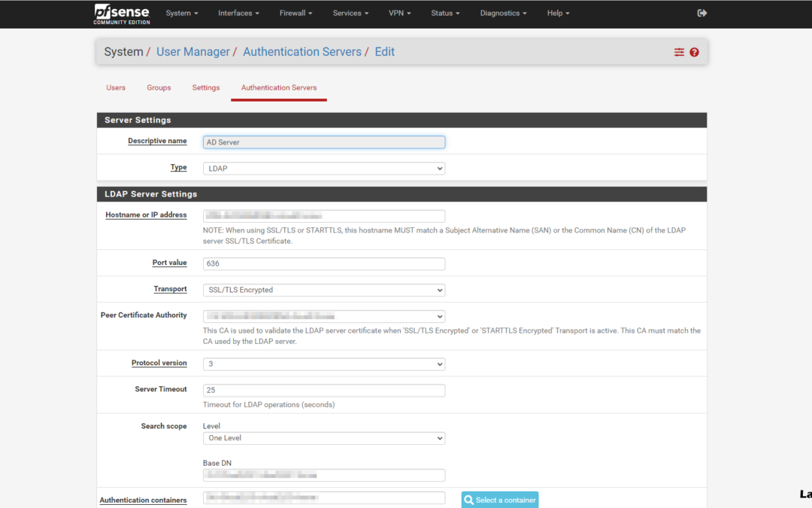Switch to the Groups tab

159,87
